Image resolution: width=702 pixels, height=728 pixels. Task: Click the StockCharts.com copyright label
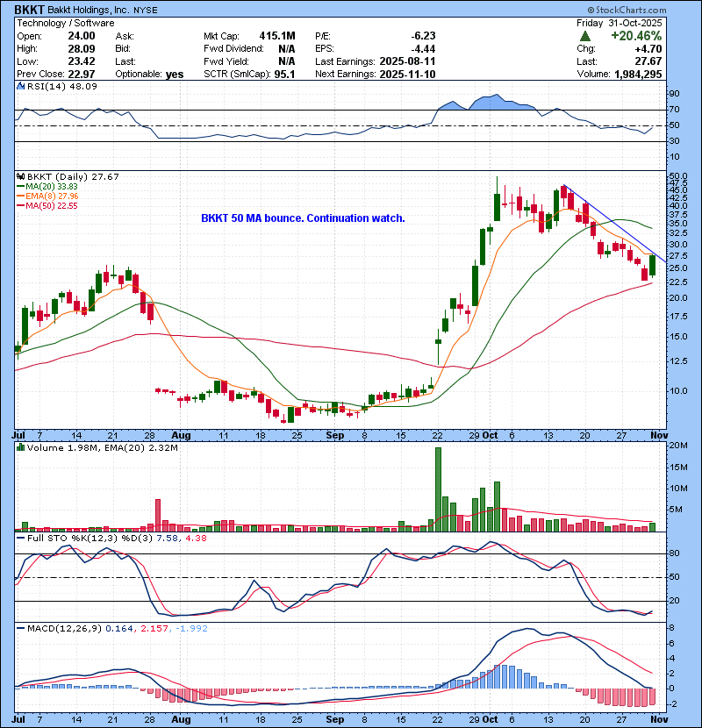627,10
